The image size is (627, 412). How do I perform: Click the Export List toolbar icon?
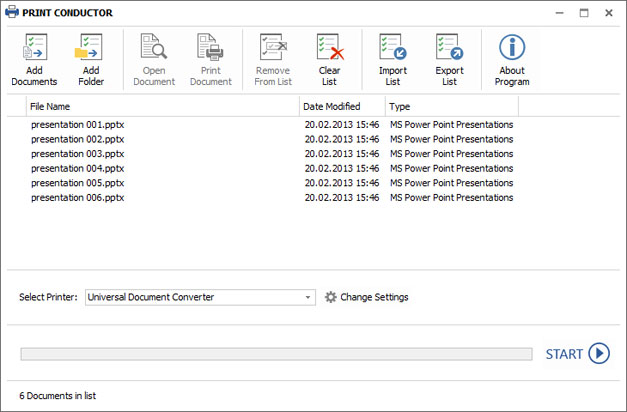point(449,47)
